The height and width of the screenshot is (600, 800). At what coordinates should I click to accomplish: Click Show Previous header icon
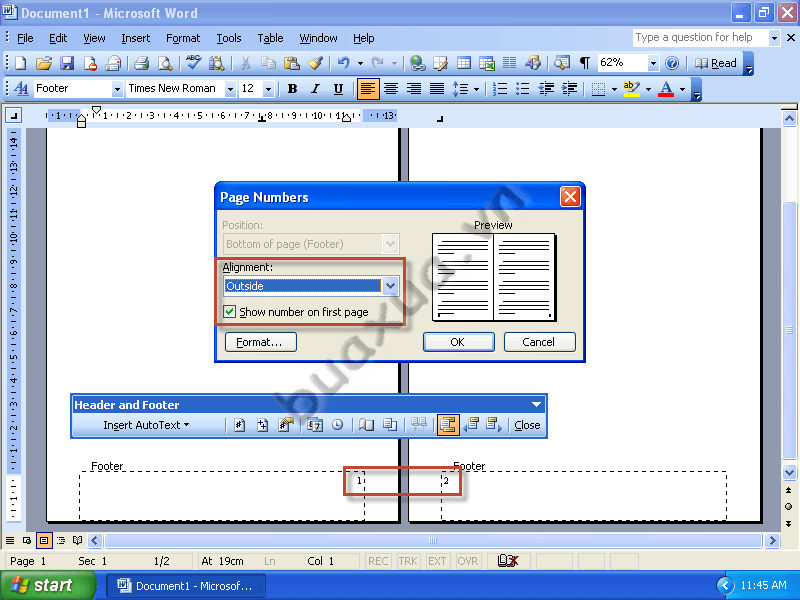(471, 424)
